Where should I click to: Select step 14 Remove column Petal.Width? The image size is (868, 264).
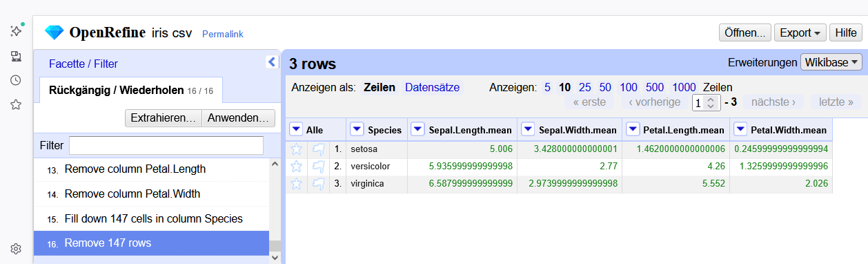point(151,194)
